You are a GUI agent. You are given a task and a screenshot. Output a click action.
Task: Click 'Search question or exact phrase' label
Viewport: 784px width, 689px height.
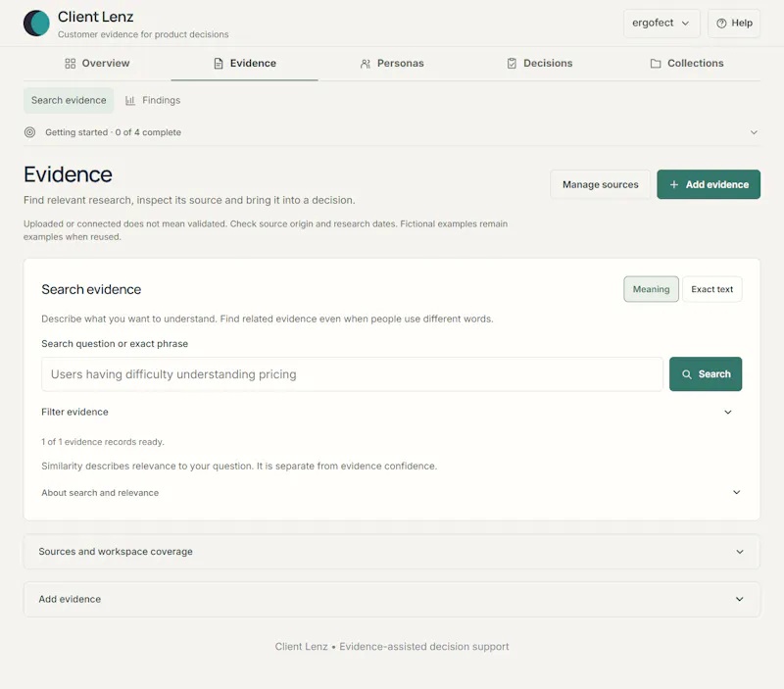pyautogui.click(x=115, y=344)
